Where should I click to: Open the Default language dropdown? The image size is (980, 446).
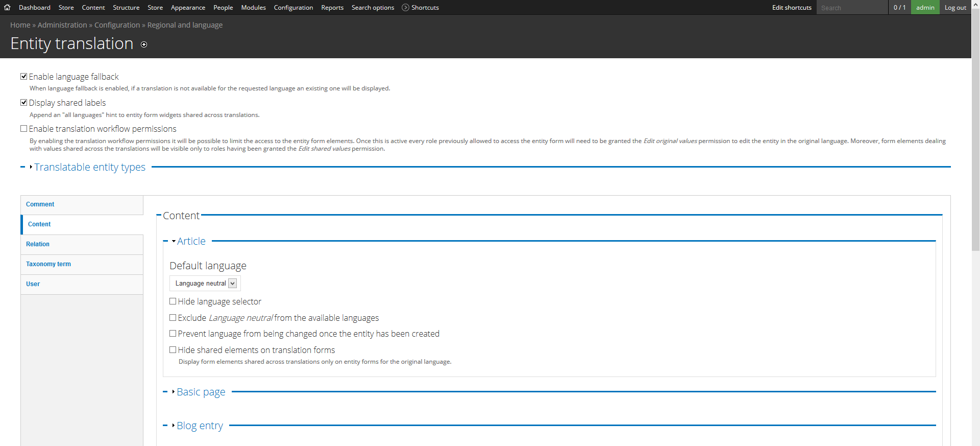[x=205, y=284]
